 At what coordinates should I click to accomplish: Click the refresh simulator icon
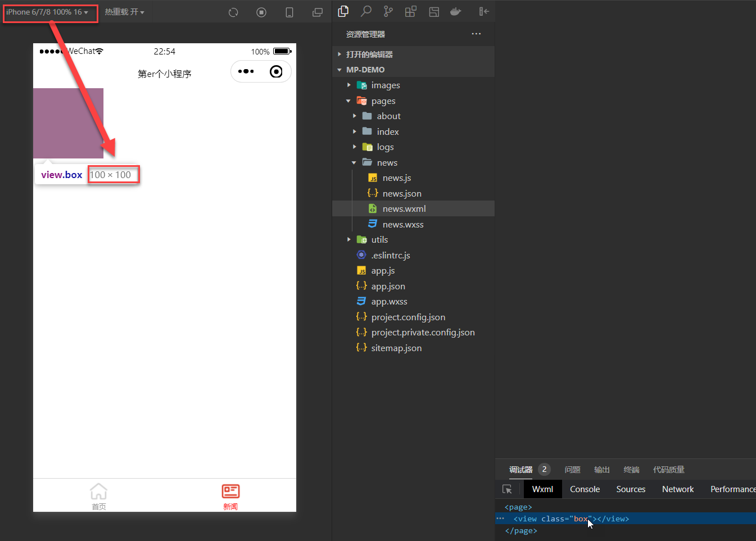(233, 12)
